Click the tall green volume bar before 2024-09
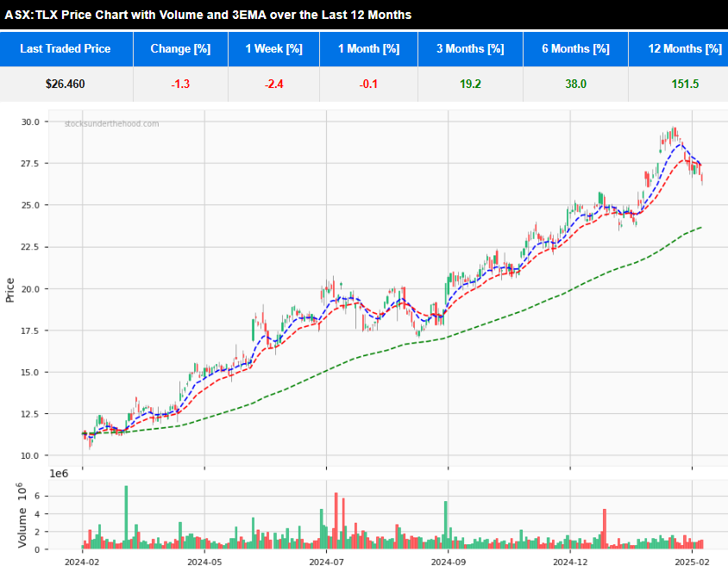This screenshot has width=728, height=571. (x=446, y=525)
